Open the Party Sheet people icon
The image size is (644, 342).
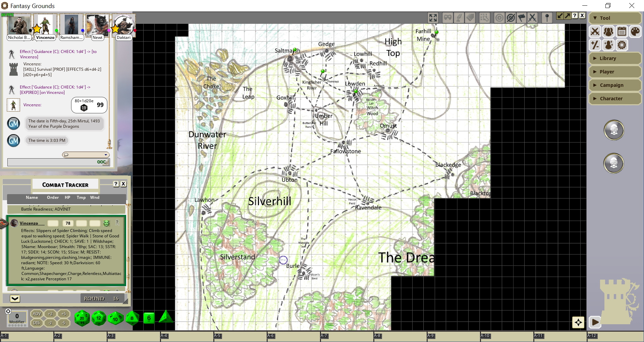coord(608,32)
